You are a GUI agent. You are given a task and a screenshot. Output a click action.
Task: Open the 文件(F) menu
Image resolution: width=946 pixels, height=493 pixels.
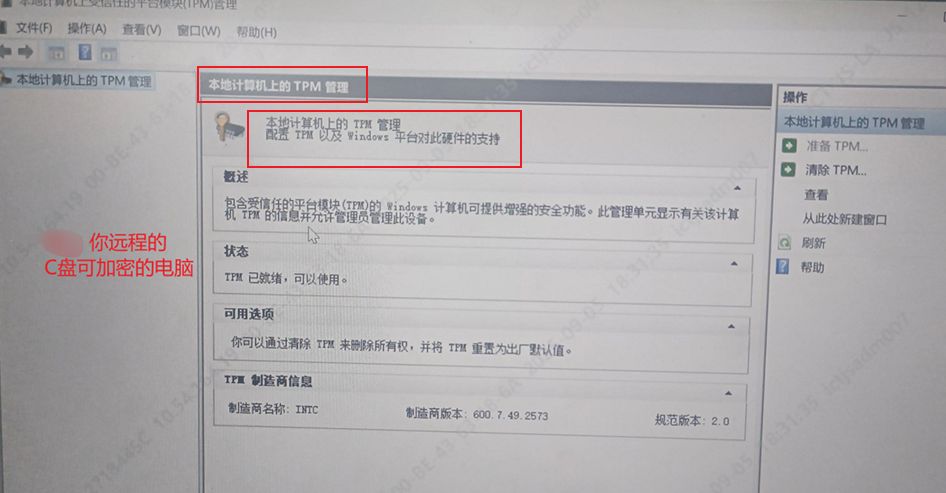click(x=34, y=28)
